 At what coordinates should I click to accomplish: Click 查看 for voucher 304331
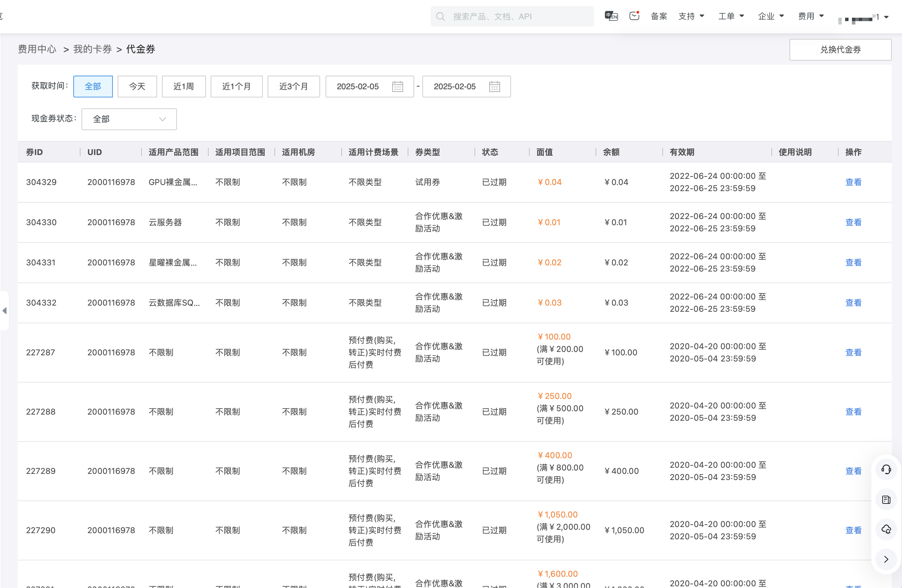click(853, 263)
